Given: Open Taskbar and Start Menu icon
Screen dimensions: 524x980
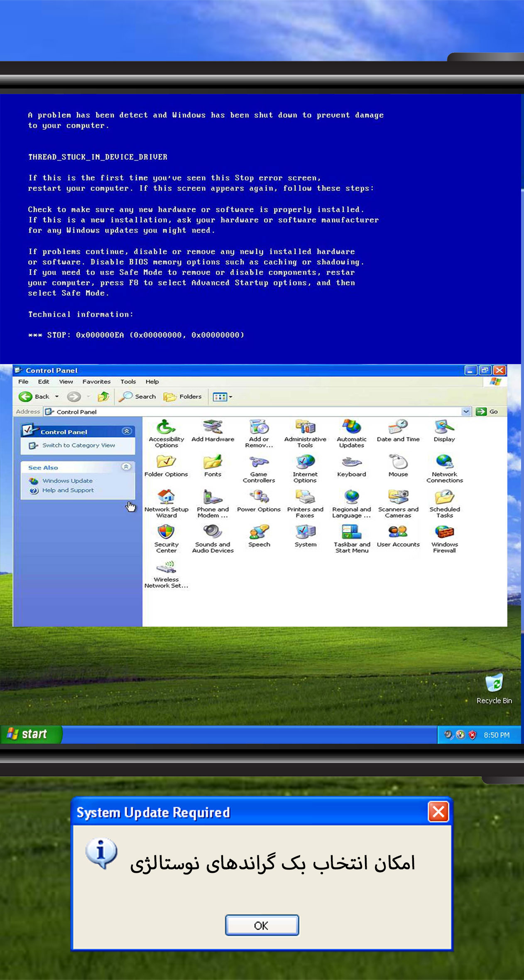Looking at the screenshot, I should pyautogui.click(x=352, y=539).
